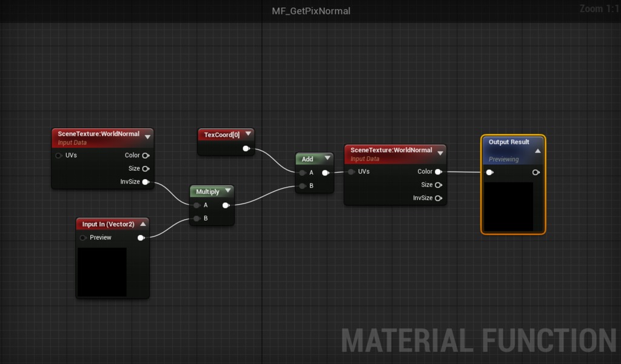
Task: Expand the Add node dropdown arrow
Action: [327, 158]
